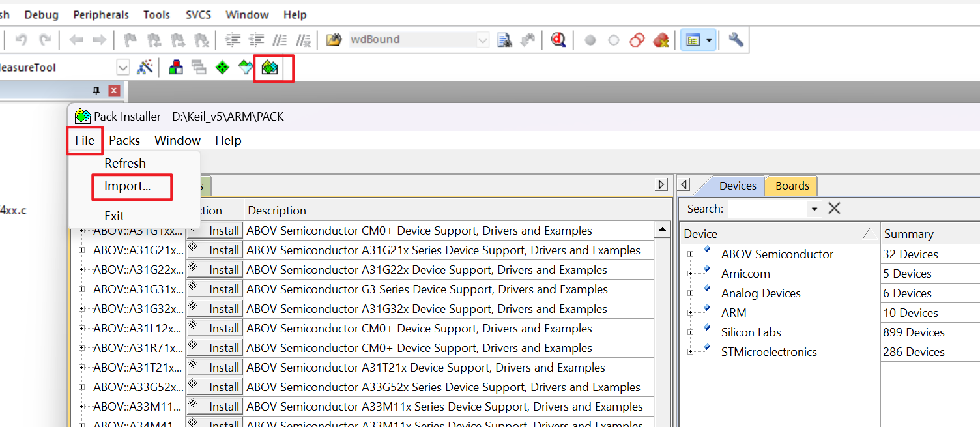Insert breakpoint with solid gray circle icon
Screen dimensions: 980x427
click(x=590, y=40)
